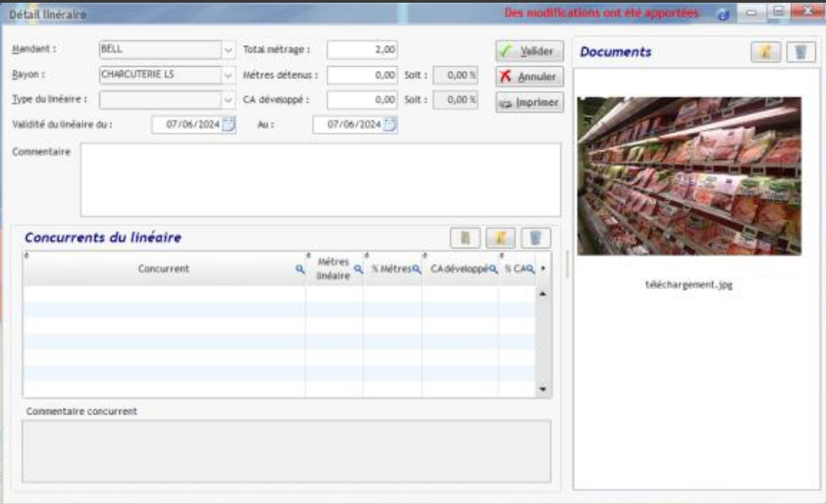Open the calendar picker for the start date
The height and width of the screenshot is (504, 826).
click(x=229, y=126)
